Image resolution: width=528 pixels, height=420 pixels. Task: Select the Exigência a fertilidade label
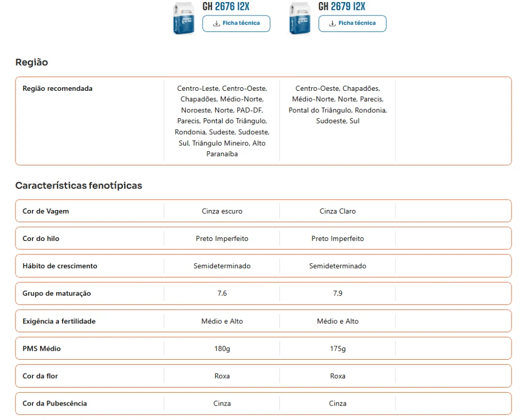click(59, 321)
